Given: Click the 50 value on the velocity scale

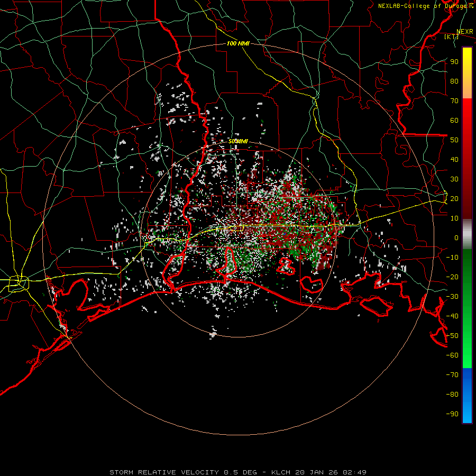Looking at the screenshot, I should click(454, 140).
